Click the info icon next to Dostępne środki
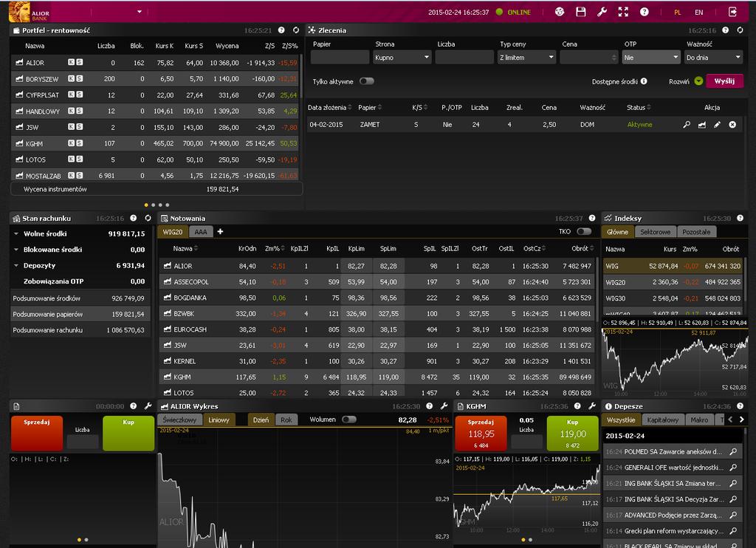The width and height of the screenshot is (756, 548). 644,81
